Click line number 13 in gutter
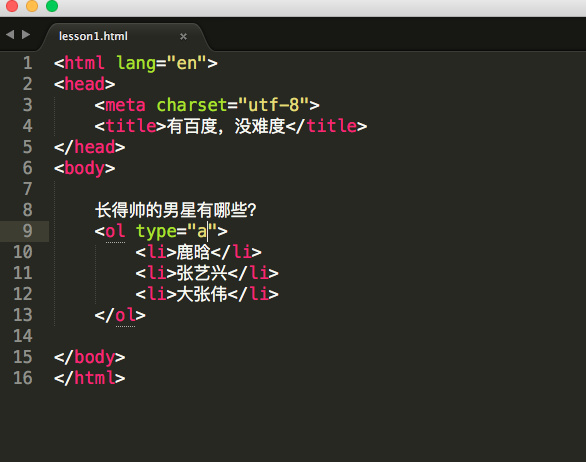Image resolution: width=586 pixels, height=462 pixels. click(x=23, y=315)
